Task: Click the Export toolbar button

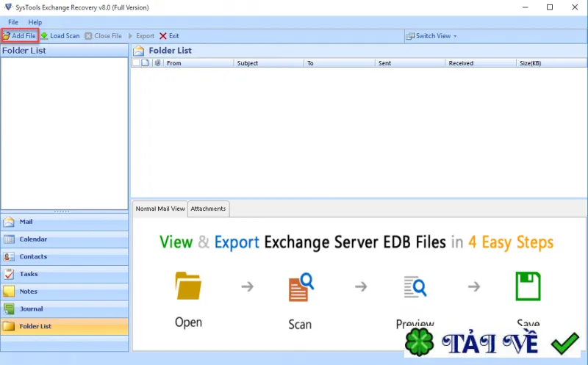Action: pos(141,36)
